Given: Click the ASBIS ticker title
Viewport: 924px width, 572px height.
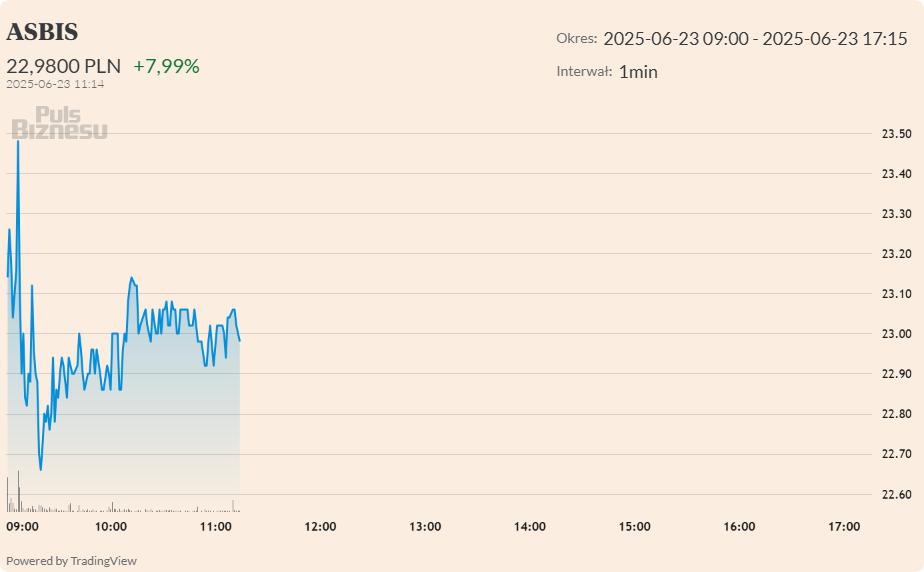Looking at the screenshot, I should 42,32.
